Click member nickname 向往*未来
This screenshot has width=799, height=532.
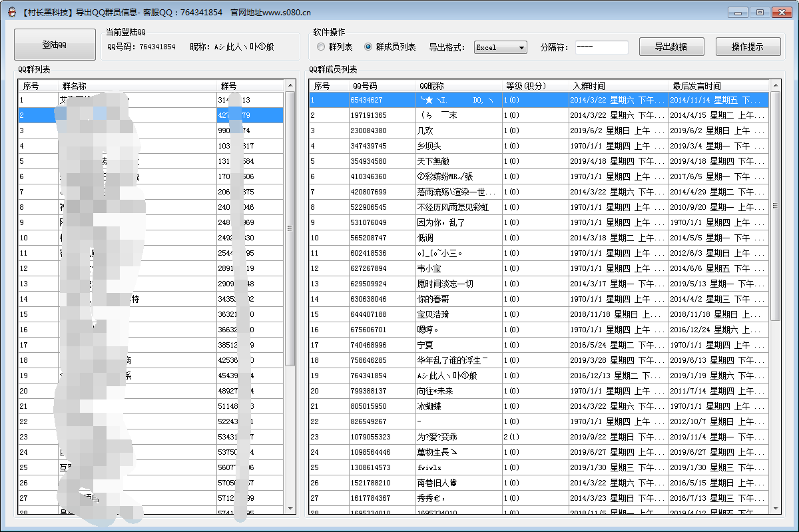[435, 391]
